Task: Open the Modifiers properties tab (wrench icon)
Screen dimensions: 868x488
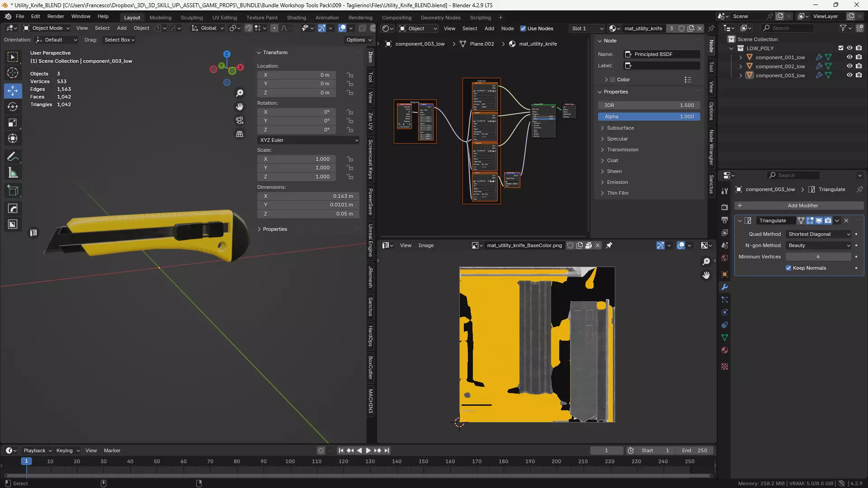Action: (x=725, y=287)
